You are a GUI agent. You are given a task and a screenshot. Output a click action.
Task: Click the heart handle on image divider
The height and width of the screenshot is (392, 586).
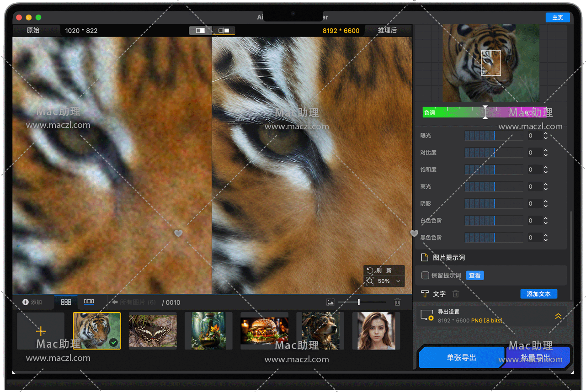pyautogui.click(x=178, y=233)
